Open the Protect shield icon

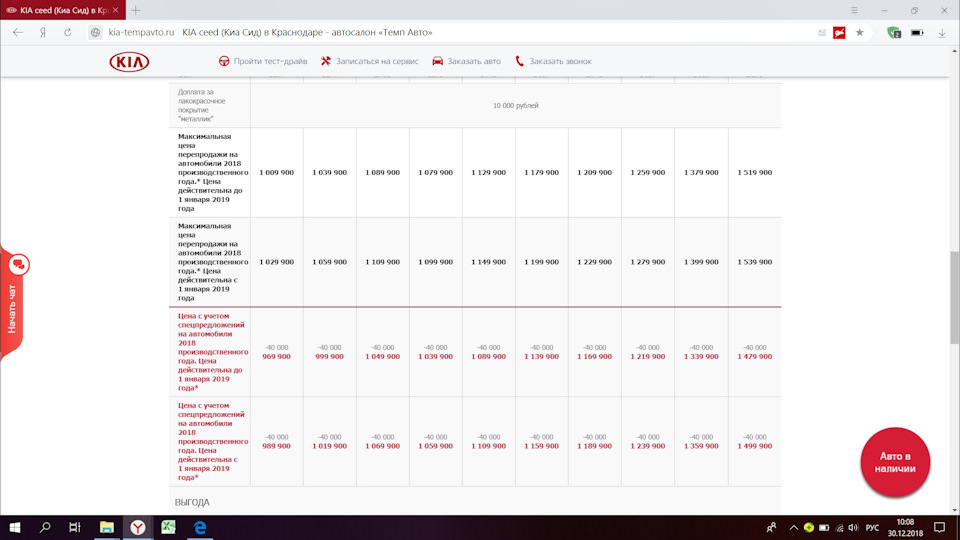(894, 32)
